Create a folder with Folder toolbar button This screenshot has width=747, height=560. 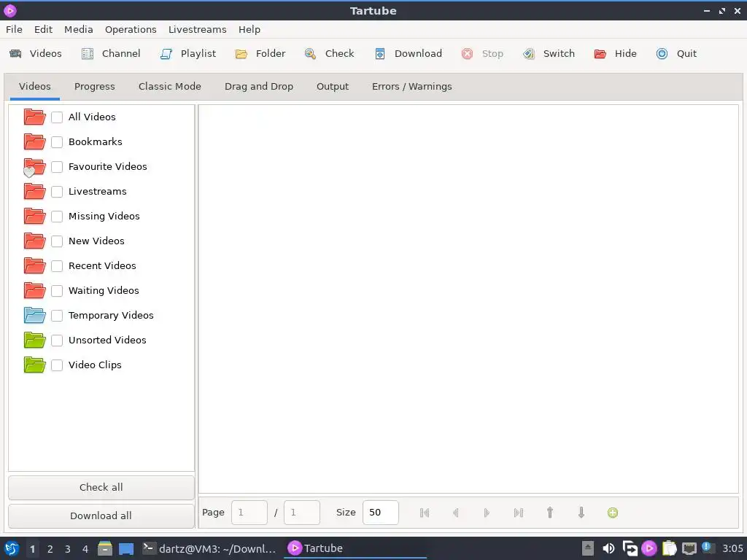pos(260,53)
